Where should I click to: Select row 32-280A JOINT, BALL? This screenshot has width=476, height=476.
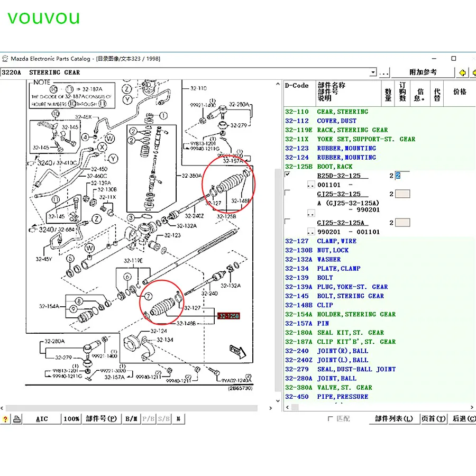pyautogui.click(x=379, y=378)
